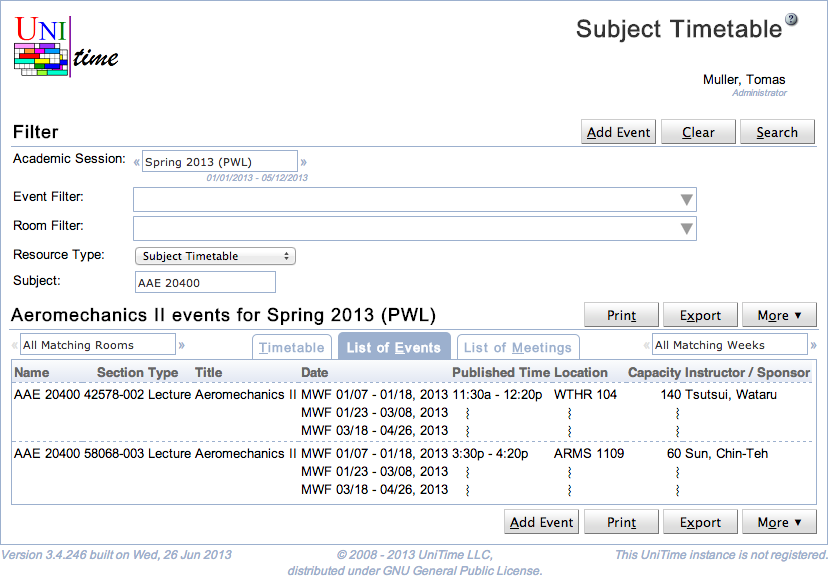Click the Administrator role link
Screen dimensions: 828x582
coord(759,93)
